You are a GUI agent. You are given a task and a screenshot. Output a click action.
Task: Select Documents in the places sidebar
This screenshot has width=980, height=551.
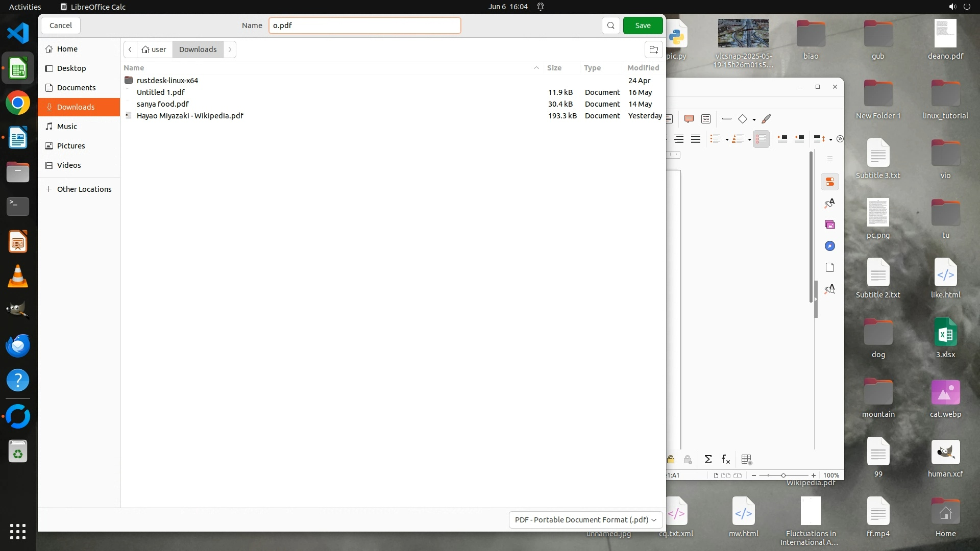[x=76, y=88]
